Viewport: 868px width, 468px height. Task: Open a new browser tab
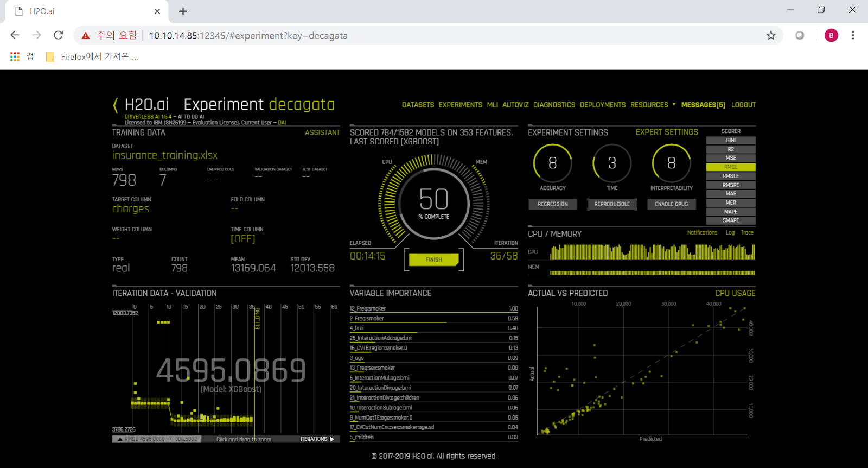(183, 11)
